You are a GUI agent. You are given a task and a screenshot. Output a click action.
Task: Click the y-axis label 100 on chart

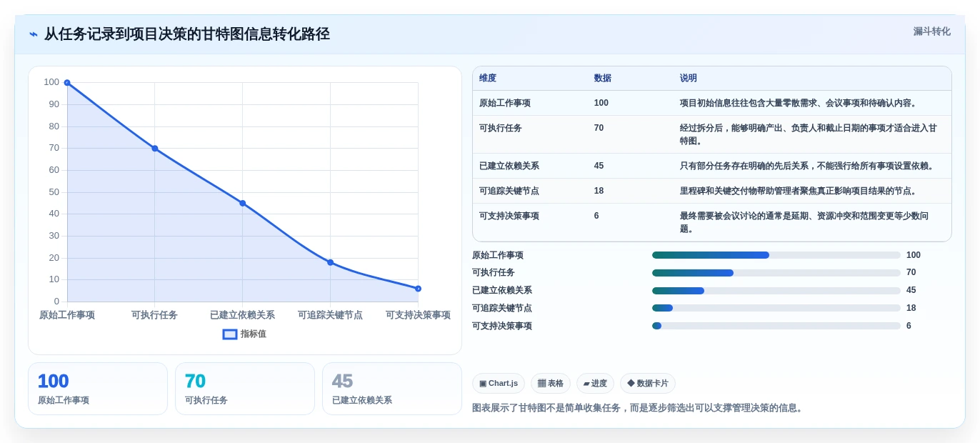(x=51, y=82)
